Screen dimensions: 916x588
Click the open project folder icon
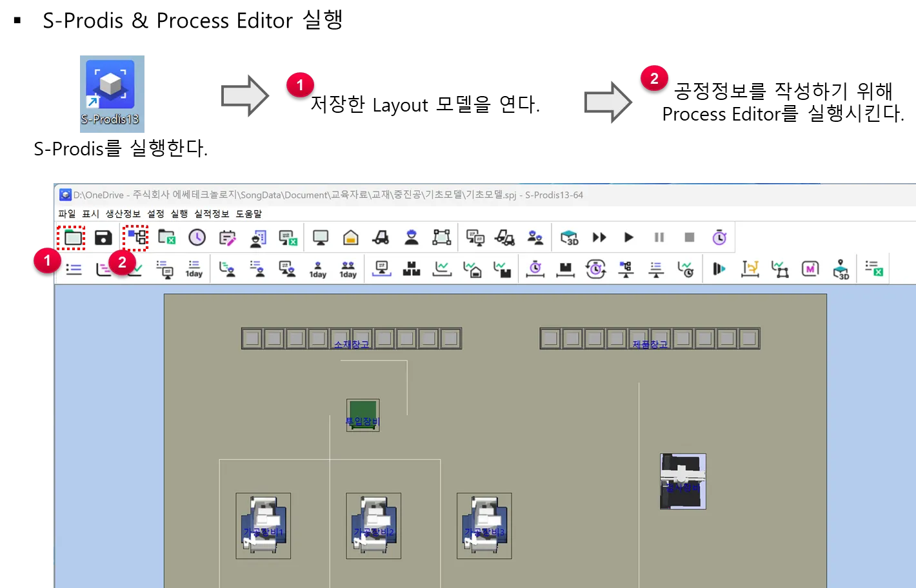[73, 238]
